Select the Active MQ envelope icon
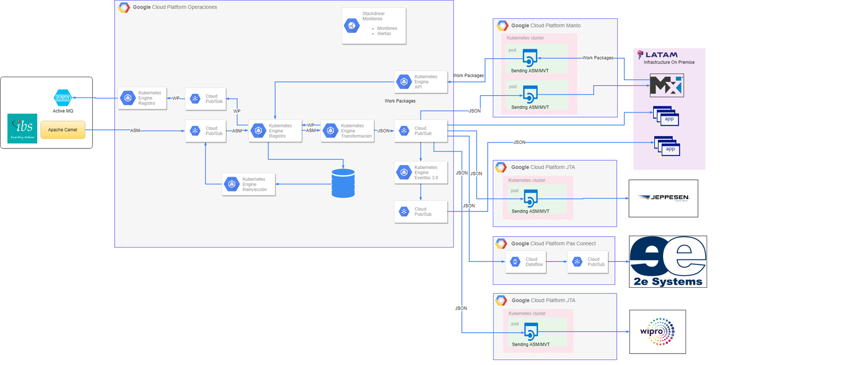 click(63, 98)
